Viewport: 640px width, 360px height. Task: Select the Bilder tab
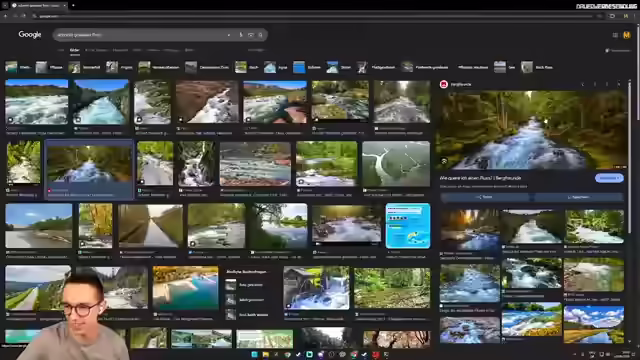[74, 50]
